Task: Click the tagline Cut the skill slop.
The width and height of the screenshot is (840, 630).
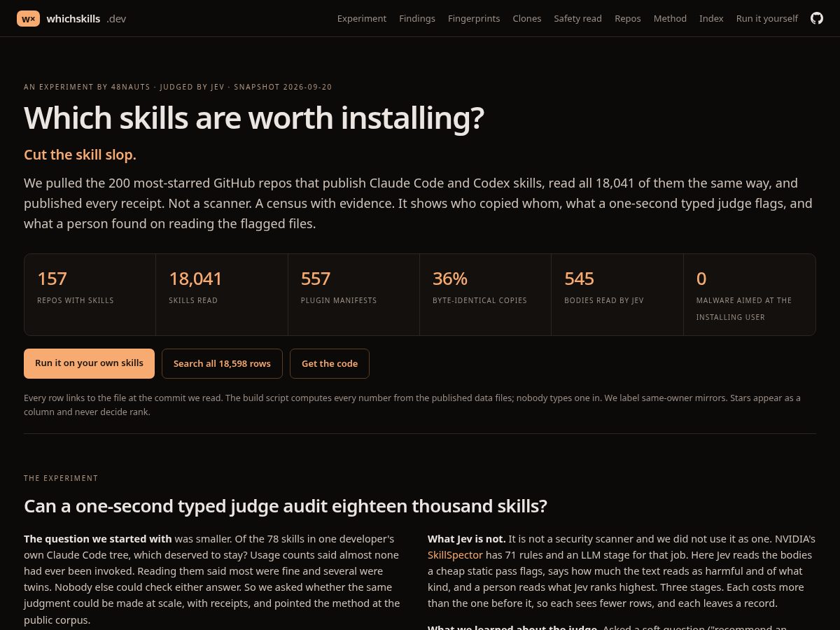Action: 80,155
